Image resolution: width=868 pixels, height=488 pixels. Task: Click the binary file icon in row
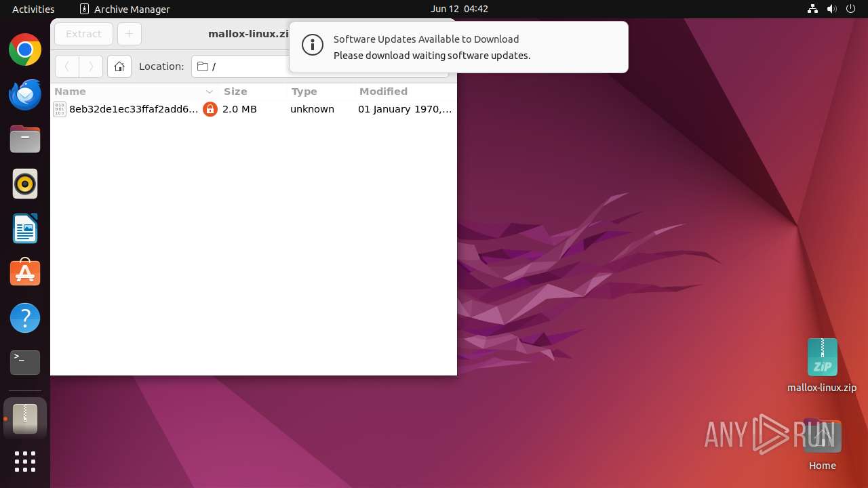point(60,109)
